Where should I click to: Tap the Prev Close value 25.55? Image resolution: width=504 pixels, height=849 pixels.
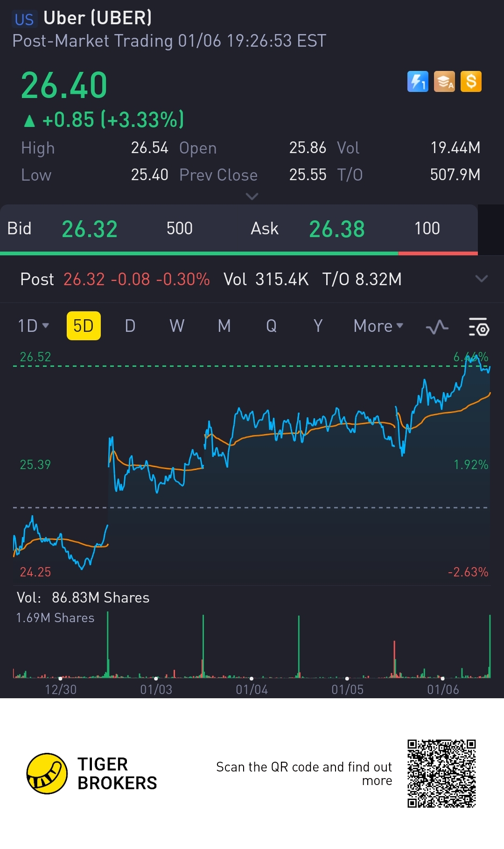pos(308,175)
